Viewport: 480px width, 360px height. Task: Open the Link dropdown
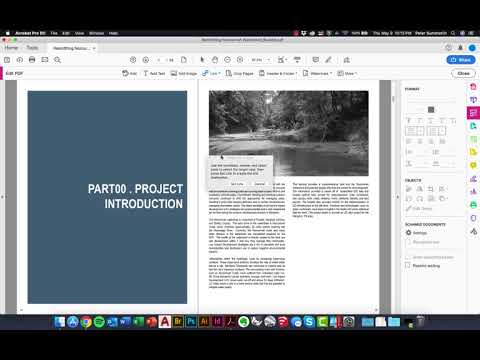click(x=211, y=73)
